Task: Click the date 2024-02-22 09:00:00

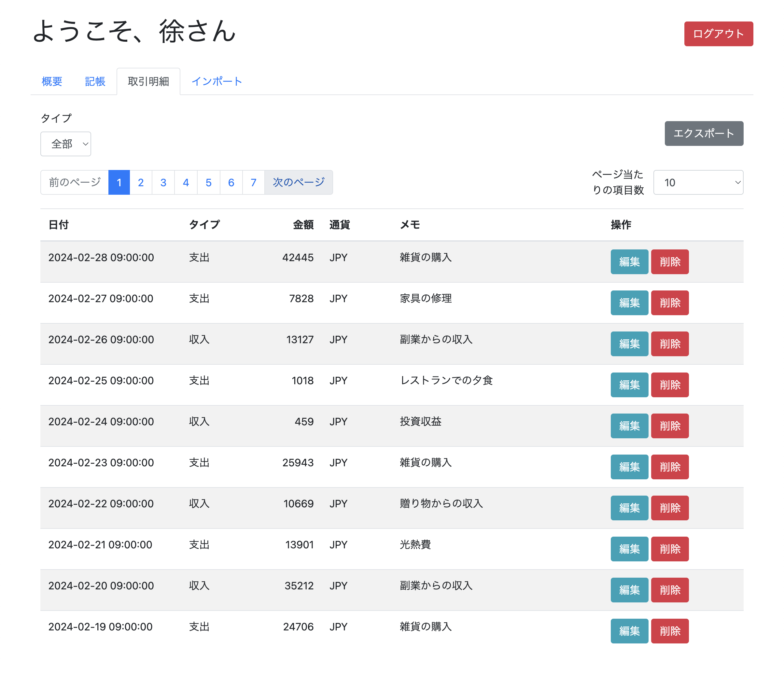Action: pos(101,504)
